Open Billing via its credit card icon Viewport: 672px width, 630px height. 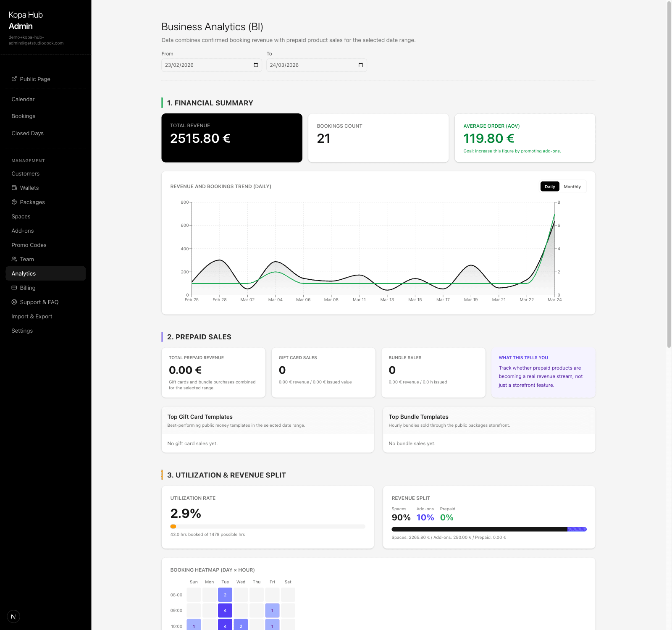point(14,288)
